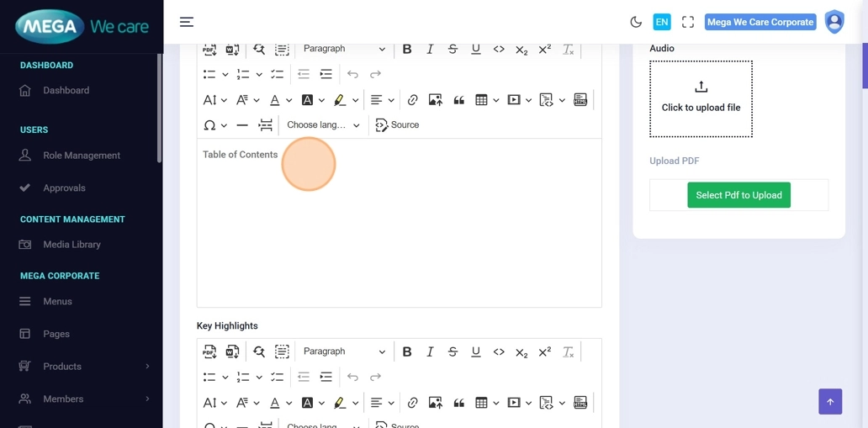Toggle bold in Table of Contents editor
The image size is (868, 428).
[x=407, y=49]
